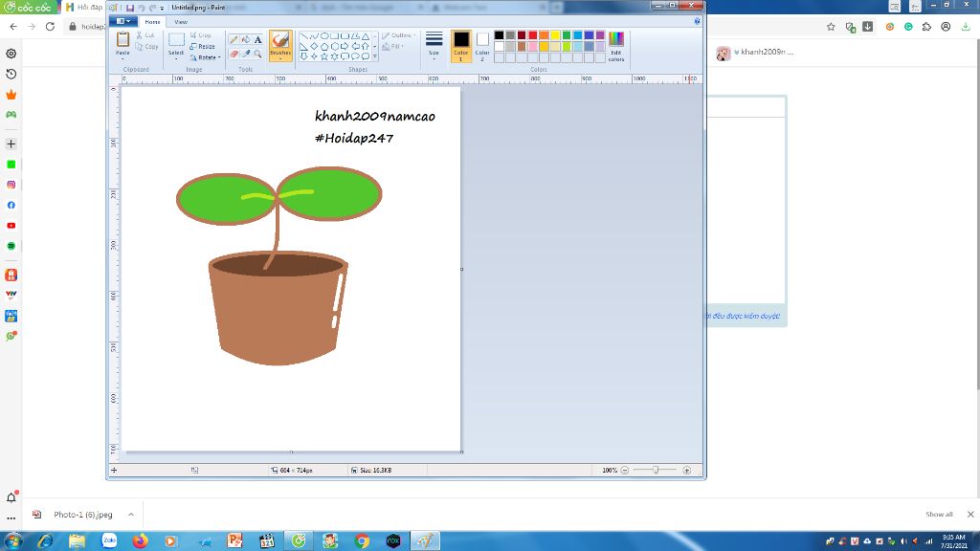Open the Customize Quick Access Toolbar dropdown
Viewport: 980px width, 551px height.
(x=162, y=8)
